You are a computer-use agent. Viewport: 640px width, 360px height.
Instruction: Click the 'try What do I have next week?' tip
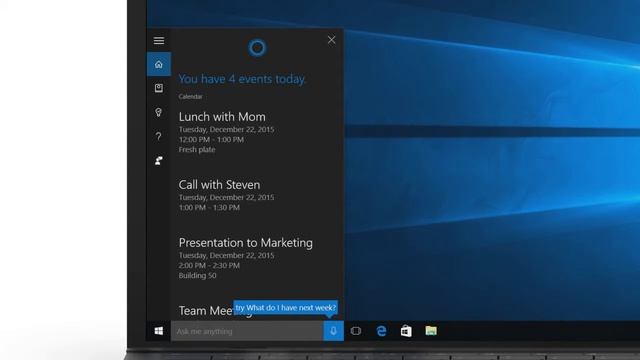286,308
